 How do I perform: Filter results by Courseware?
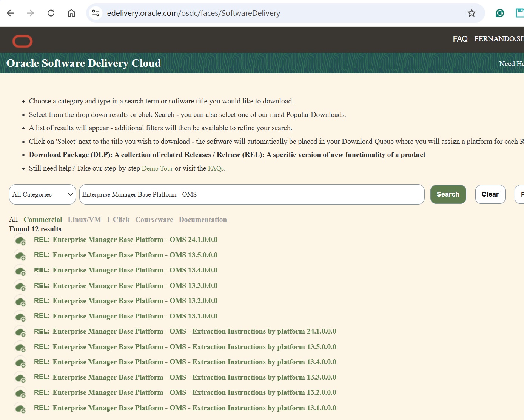click(x=154, y=219)
